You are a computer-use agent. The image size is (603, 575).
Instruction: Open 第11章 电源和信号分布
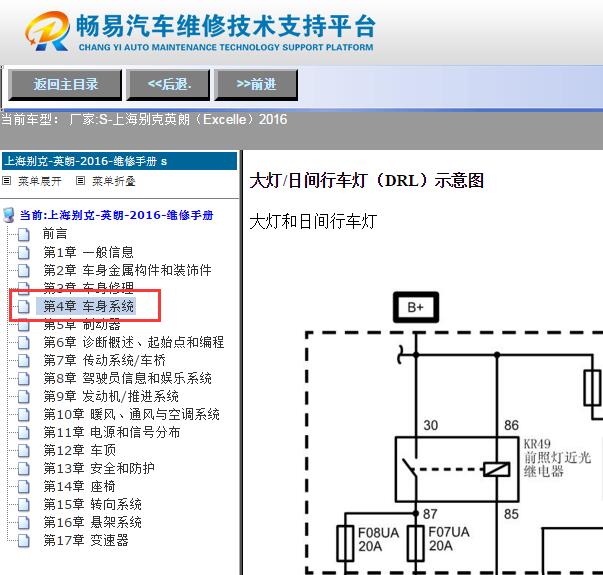[112, 432]
